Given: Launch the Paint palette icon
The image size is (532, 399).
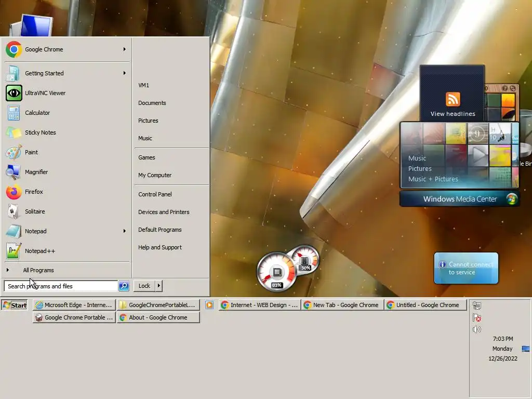Looking at the screenshot, I should tap(14, 152).
